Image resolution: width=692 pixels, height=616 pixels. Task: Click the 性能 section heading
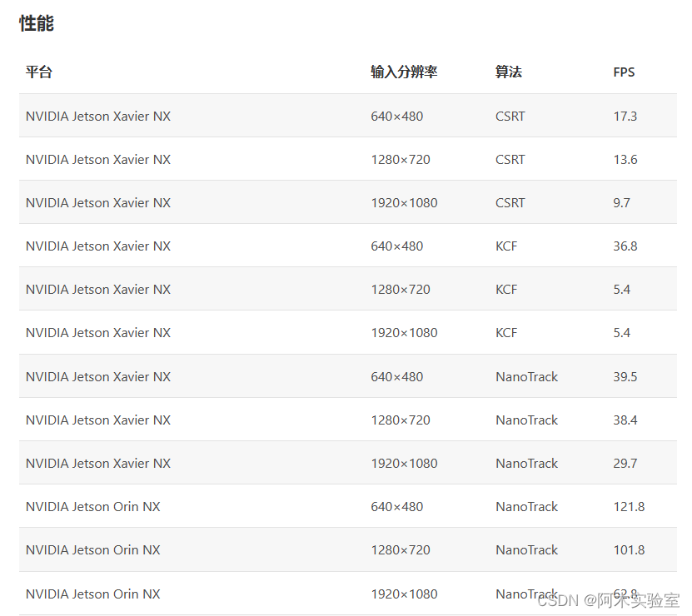(x=37, y=23)
